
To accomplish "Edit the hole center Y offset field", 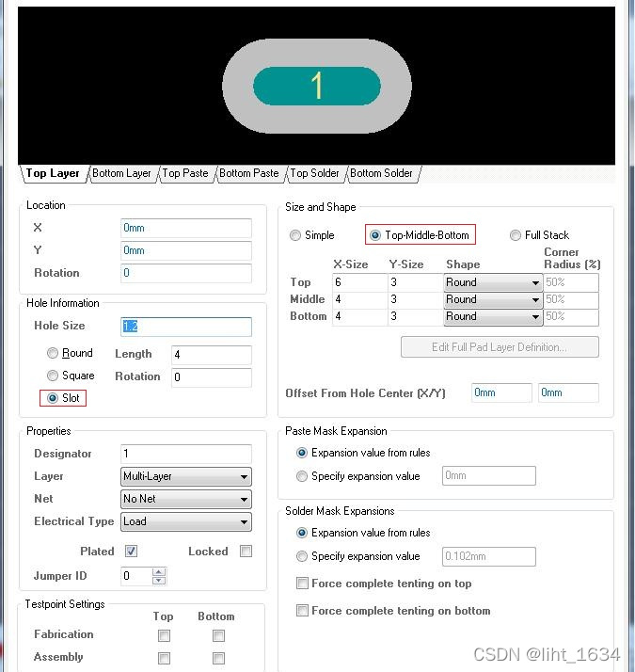I will click(x=568, y=393).
